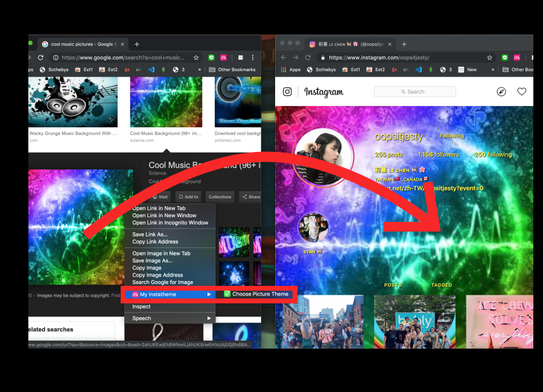The width and height of the screenshot is (543, 392).
Task: Choose Copy Image Address
Action: pos(170,275)
